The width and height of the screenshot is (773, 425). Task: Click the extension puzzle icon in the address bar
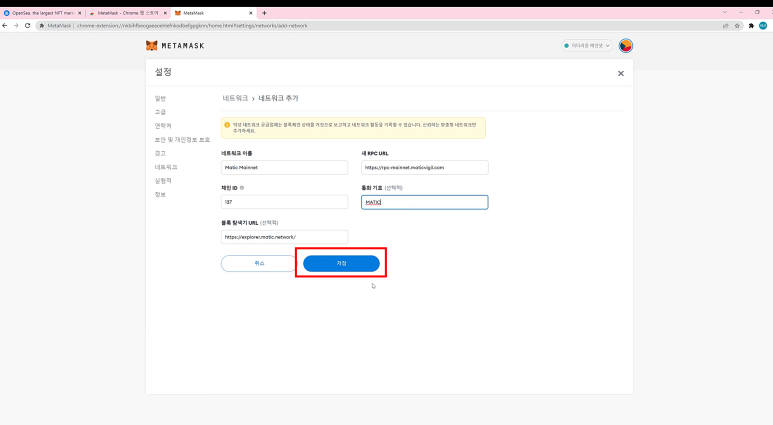pyautogui.click(x=42, y=26)
